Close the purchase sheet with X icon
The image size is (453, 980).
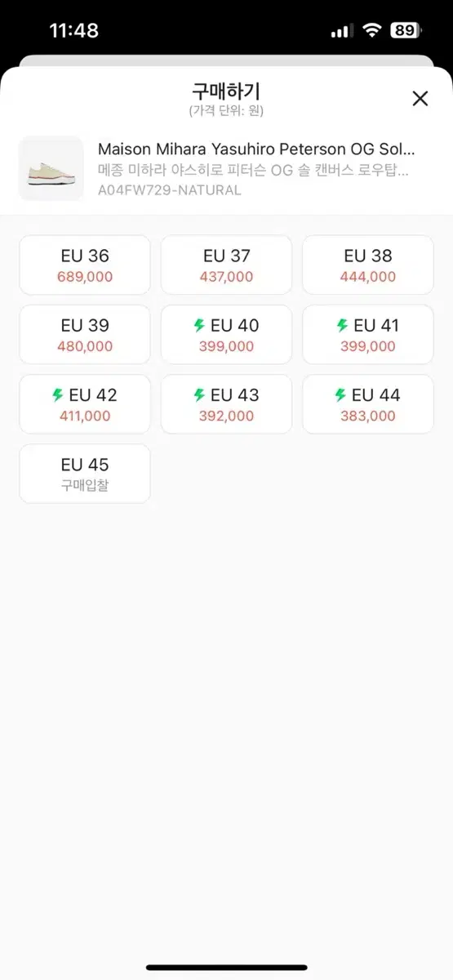pos(420,99)
